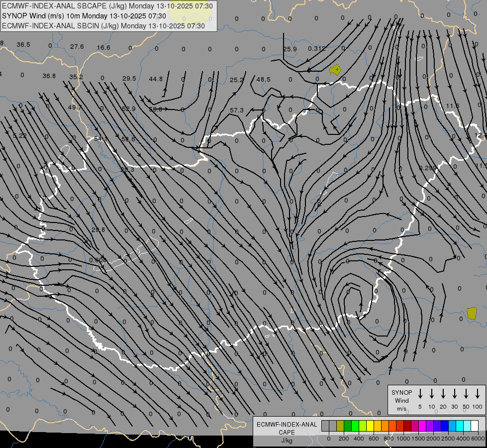
Task: Pick the cyan swatch left of the 4000 tick
Action: [459, 426]
